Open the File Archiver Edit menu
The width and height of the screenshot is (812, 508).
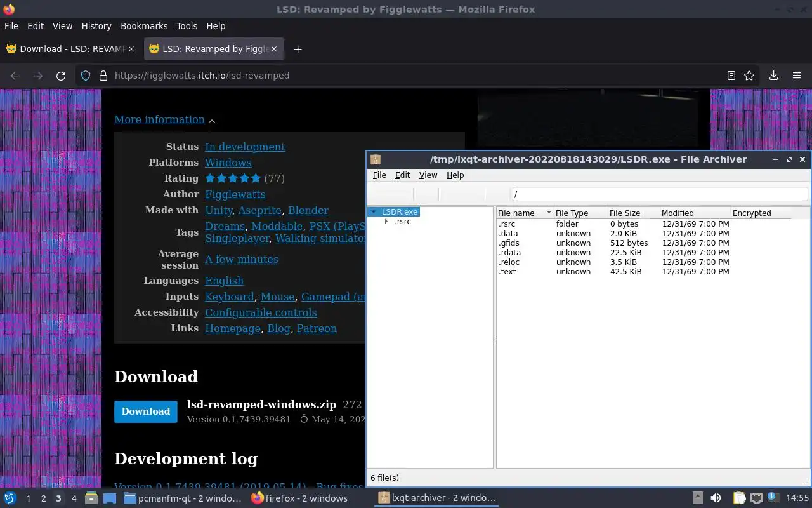(x=402, y=175)
